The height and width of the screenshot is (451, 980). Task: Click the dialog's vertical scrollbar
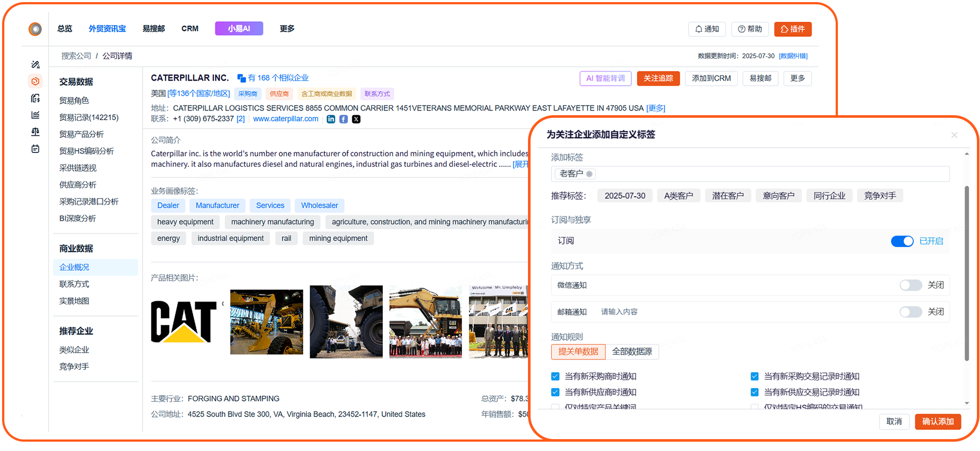point(967,274)
